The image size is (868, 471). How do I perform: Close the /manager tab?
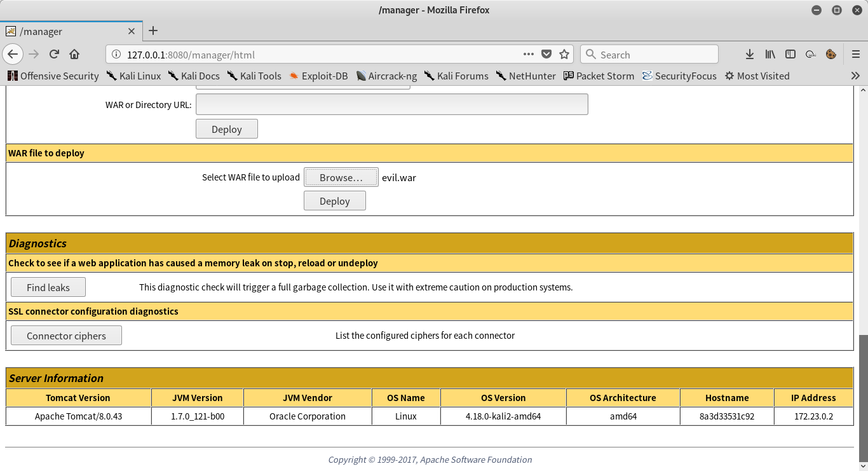point(132,31)
